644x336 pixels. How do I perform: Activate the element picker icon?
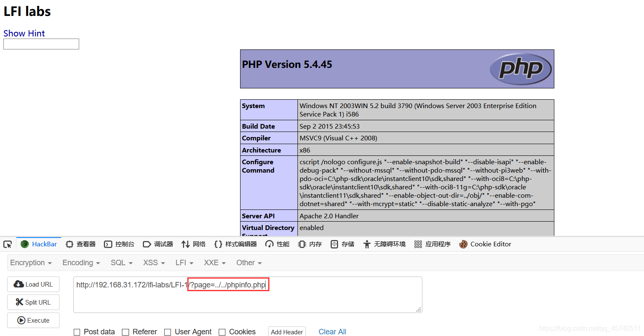click(8, 244)
